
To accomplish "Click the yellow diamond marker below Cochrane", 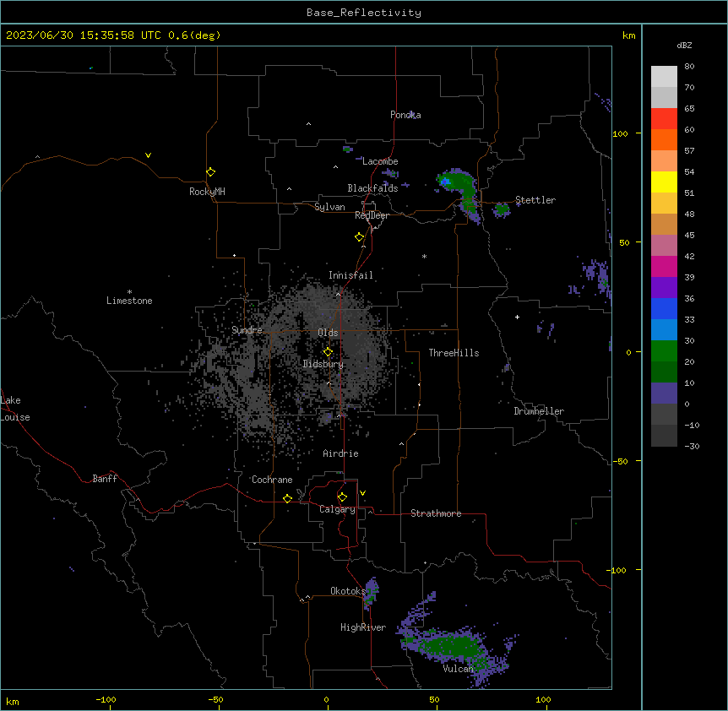I will (x=287, y=498).
